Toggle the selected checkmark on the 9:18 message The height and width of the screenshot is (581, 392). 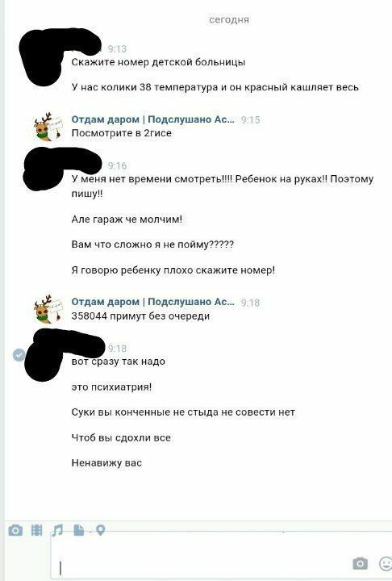pos(19,355)
